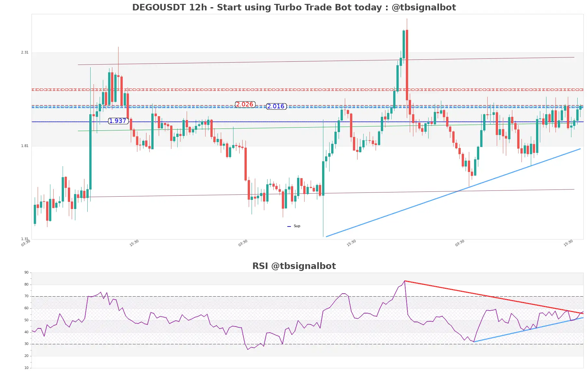Click the 30 RSI axis label
The height and width of the screenshot is (392, 588).
pos(26,344)
